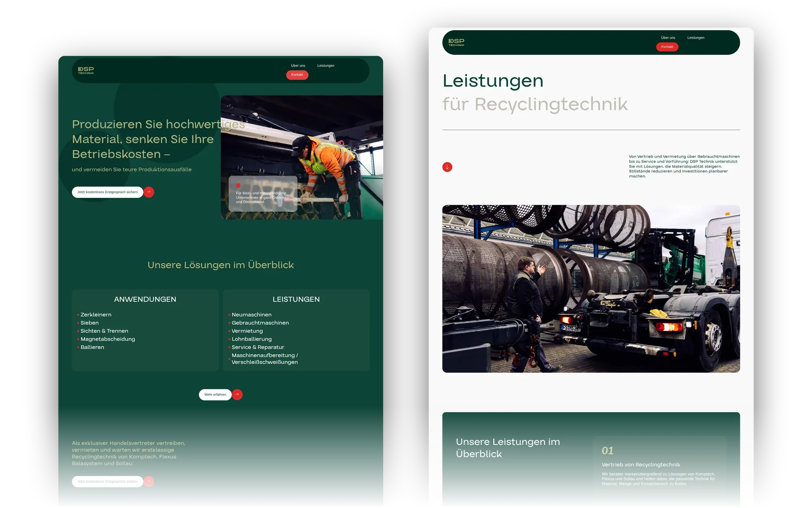Click the DSP Technik logo on the right page
Image resolution: width=812 pixels, height=508 pixels.
[x=456, y=42]
